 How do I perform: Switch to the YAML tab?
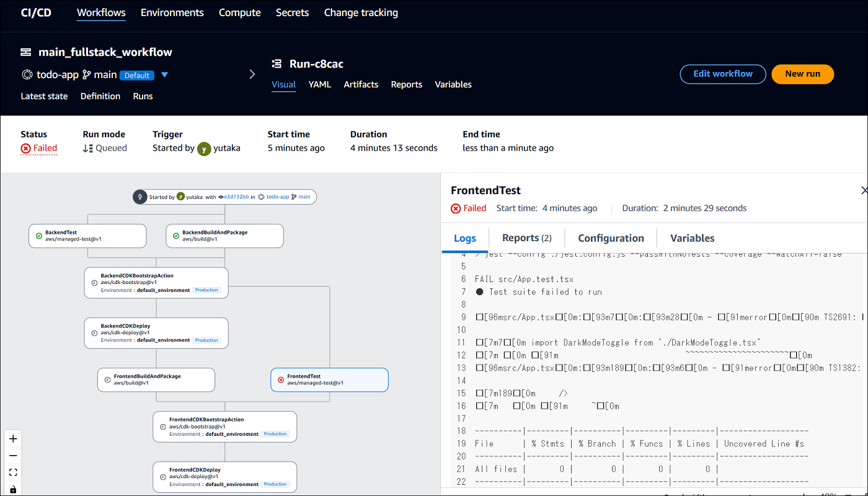tap(319, 84)
